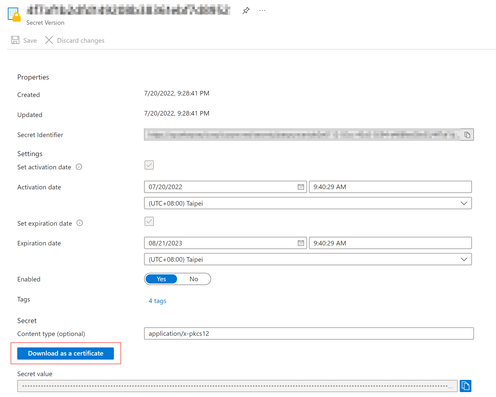Viewport: 496px width, 397px height.
Task: Switch Enabled toggle to No
Action: coord(194,279)
